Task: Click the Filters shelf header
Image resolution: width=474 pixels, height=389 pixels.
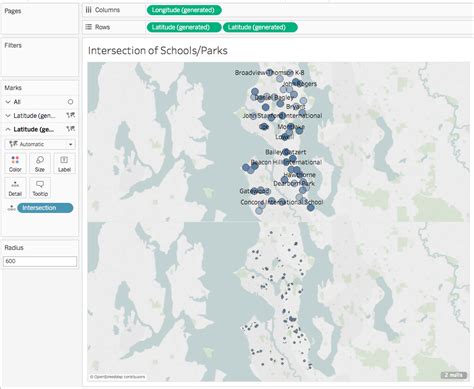Action: [x=13, y=45]
